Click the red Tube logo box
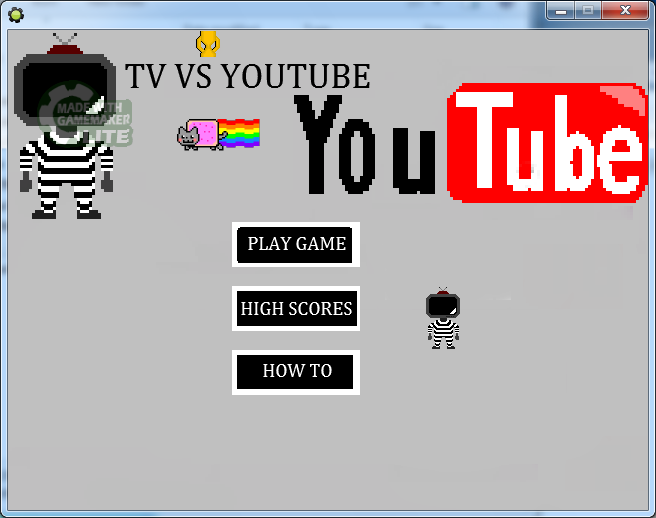This screenshot has width=656, height=518. [546, 143]
